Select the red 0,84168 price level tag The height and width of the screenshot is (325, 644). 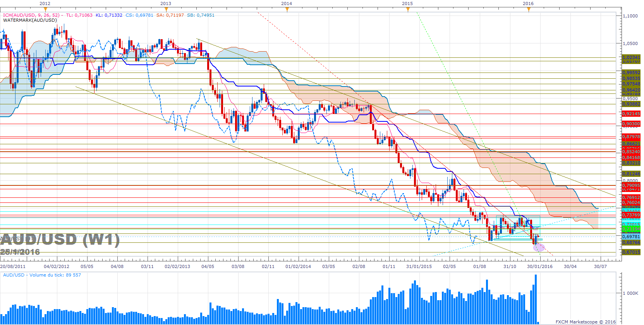click(x=631, y=157)
